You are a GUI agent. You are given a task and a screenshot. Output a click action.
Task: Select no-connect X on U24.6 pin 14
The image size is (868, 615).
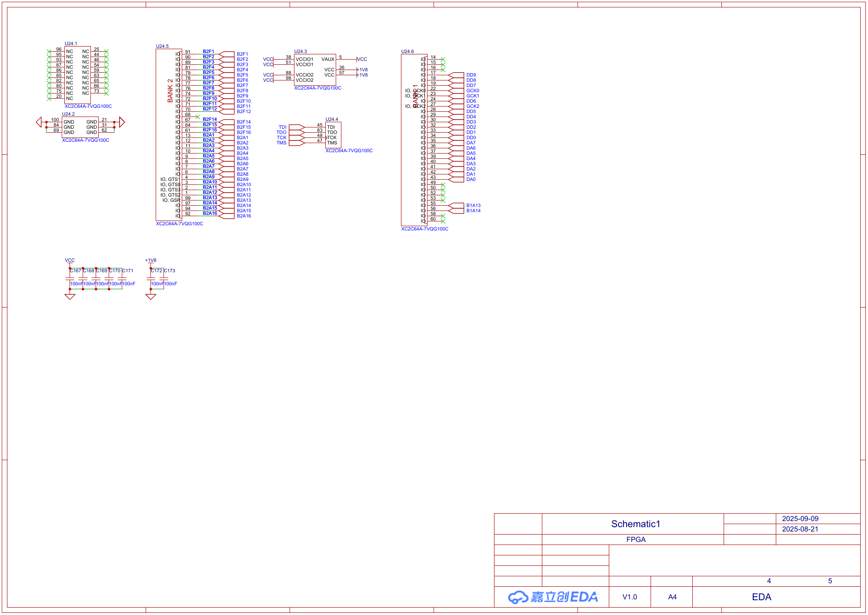[x=443, y=60]
